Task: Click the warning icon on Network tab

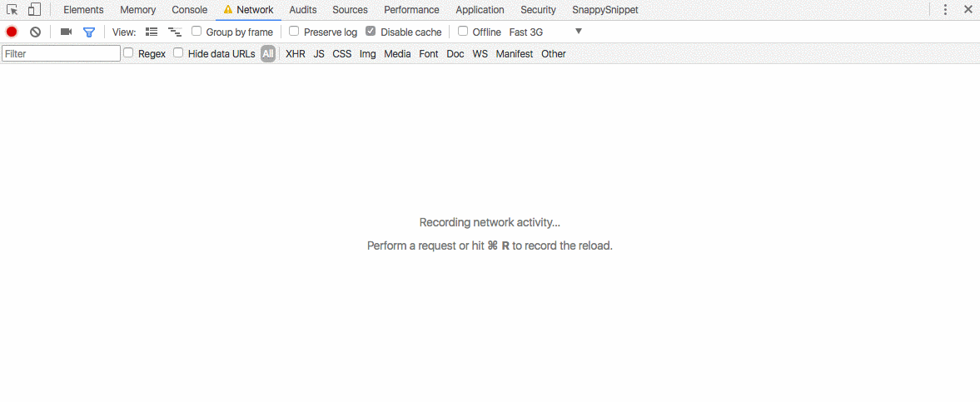Action: point(228,10)
